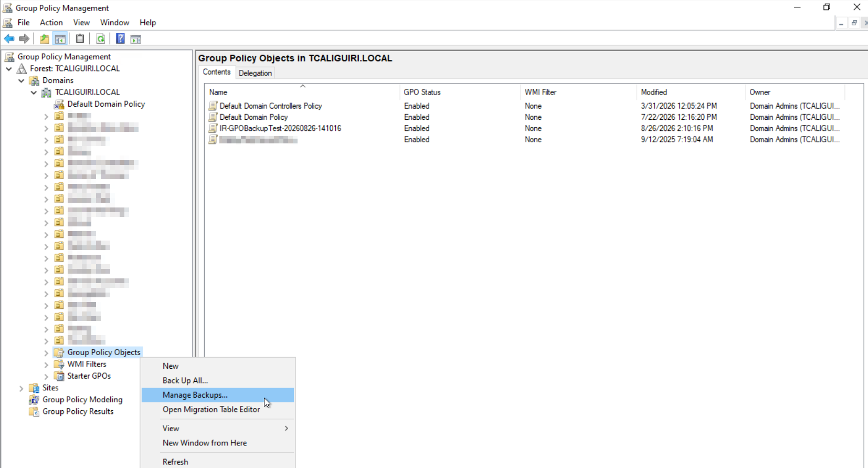Click the Sites folder icon
Viewport: 868px width, 468px height.
(34, 388)
